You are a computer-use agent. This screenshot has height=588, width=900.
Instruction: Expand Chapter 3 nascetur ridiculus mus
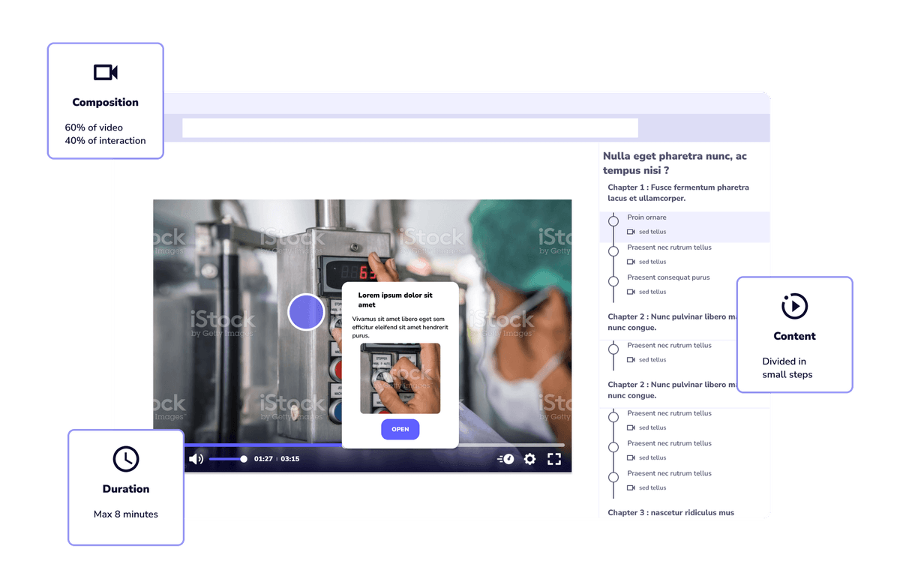point(670,513)
